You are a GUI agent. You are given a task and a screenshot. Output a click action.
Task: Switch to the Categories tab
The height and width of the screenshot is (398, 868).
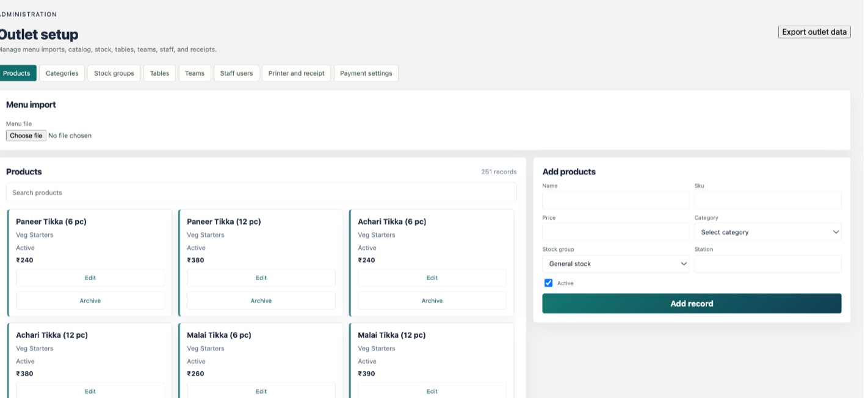62,73
